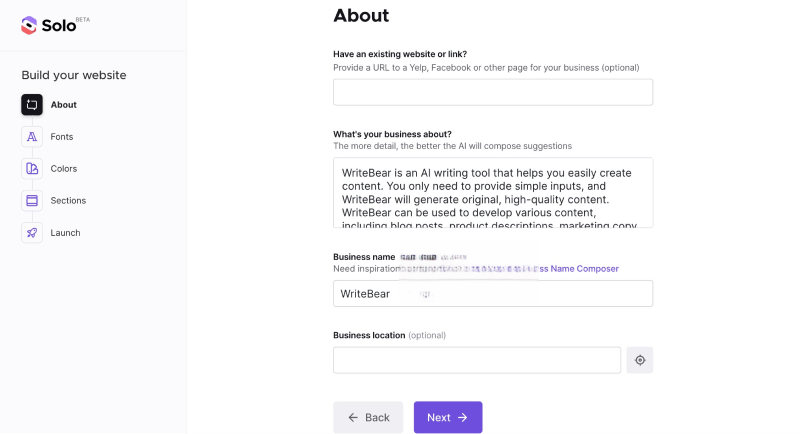
Task: Use the detect current location icon
Action: click(640, 360)
